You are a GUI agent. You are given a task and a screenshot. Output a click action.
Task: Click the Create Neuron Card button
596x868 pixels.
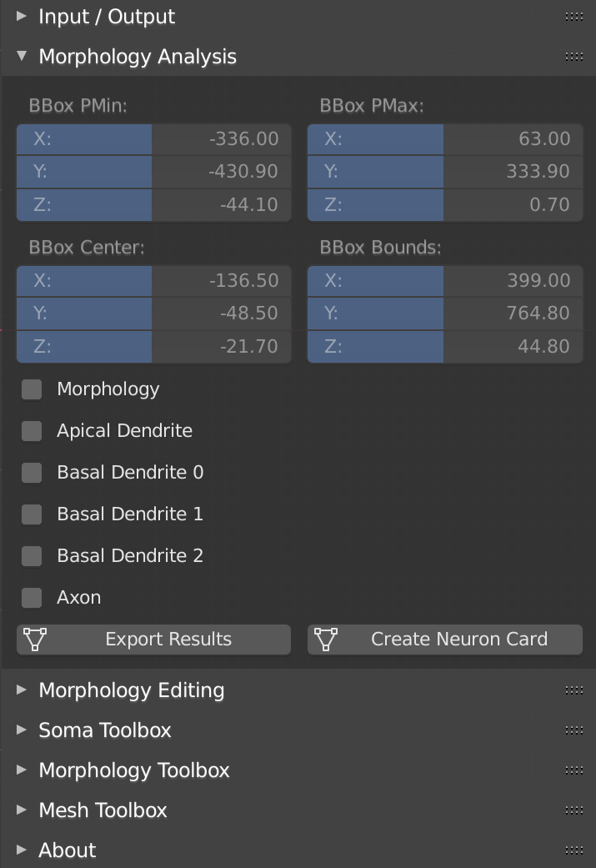458,640
